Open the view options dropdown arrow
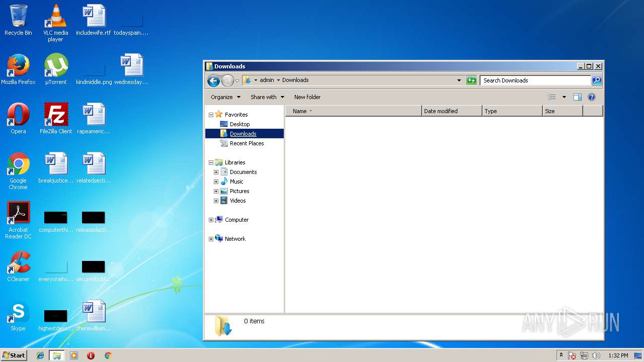644x362 pixels. pyautogui.click(x=564, y=97)
